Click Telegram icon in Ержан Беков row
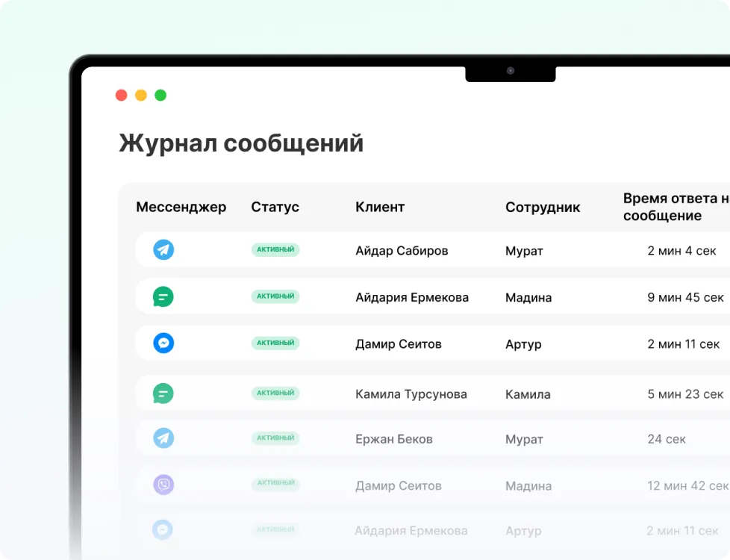Viewport: 730px width, 560px height. pos(163,438)
